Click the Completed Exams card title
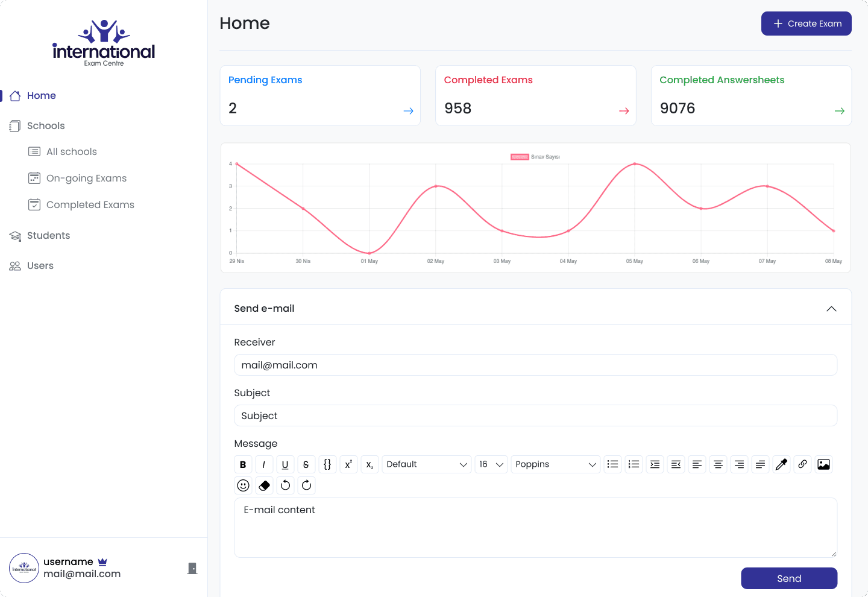 [488, 80]
